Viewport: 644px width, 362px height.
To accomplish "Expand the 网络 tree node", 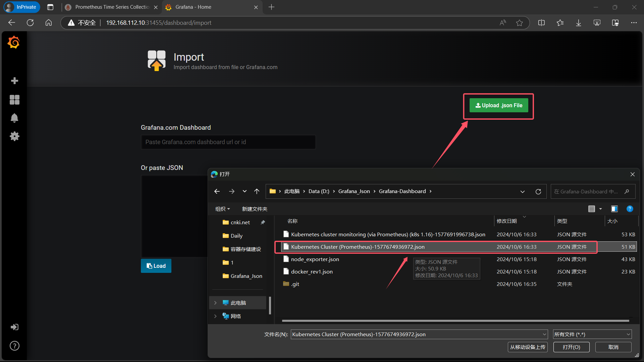I will [x=215, y=316].
